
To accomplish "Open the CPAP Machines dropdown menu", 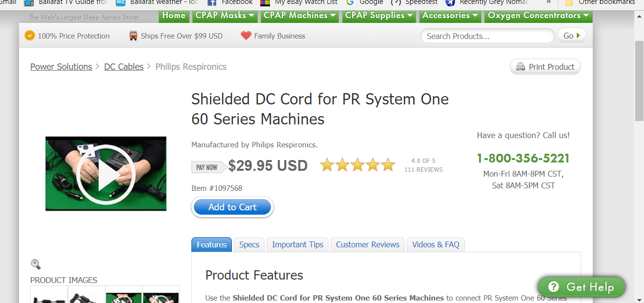I will 300,15.
